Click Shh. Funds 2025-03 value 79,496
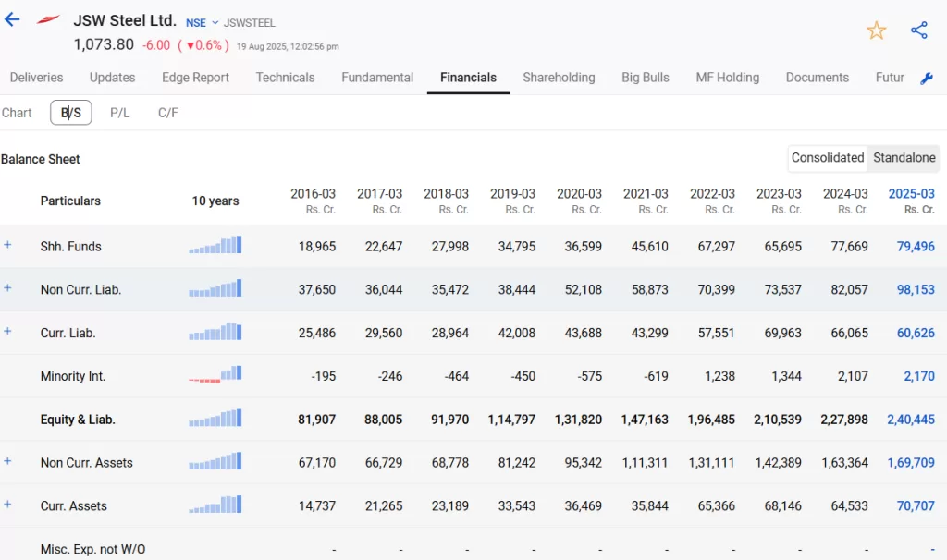 point(916,246)
